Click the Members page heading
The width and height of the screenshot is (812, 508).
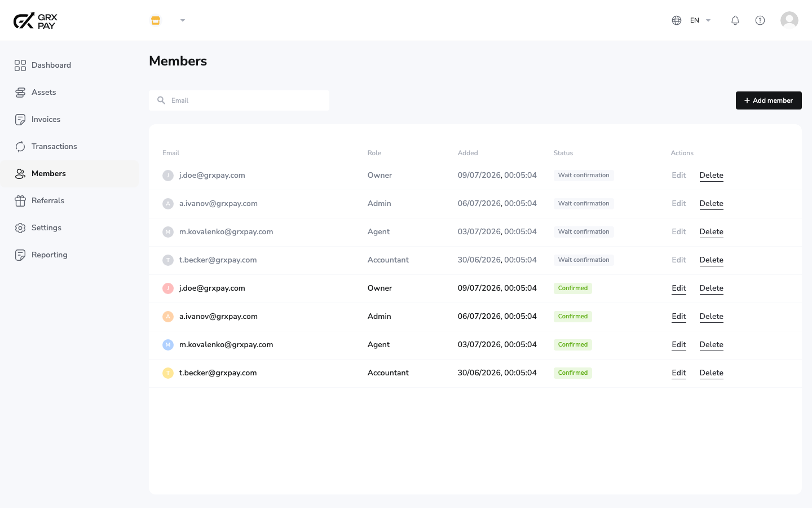tap(178, 61)
